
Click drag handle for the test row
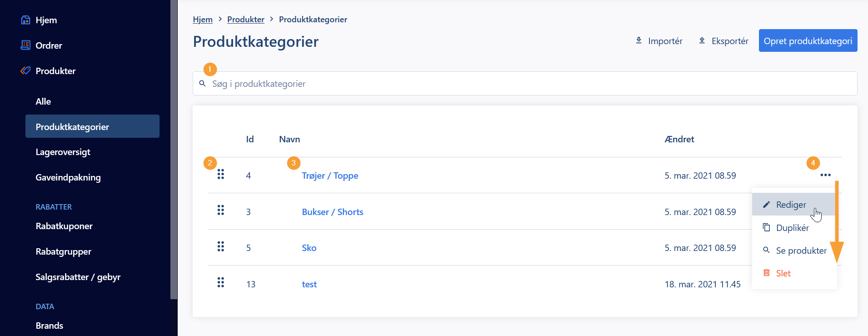tap(221, 282)
